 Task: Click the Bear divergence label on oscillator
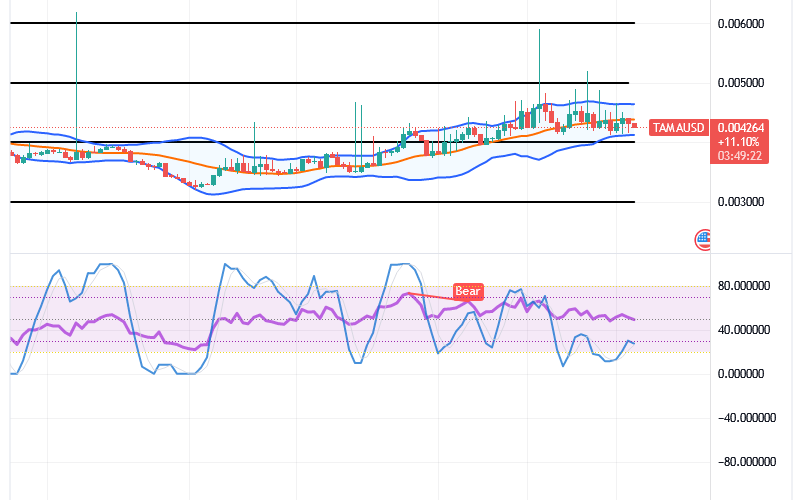coord(468,291)
